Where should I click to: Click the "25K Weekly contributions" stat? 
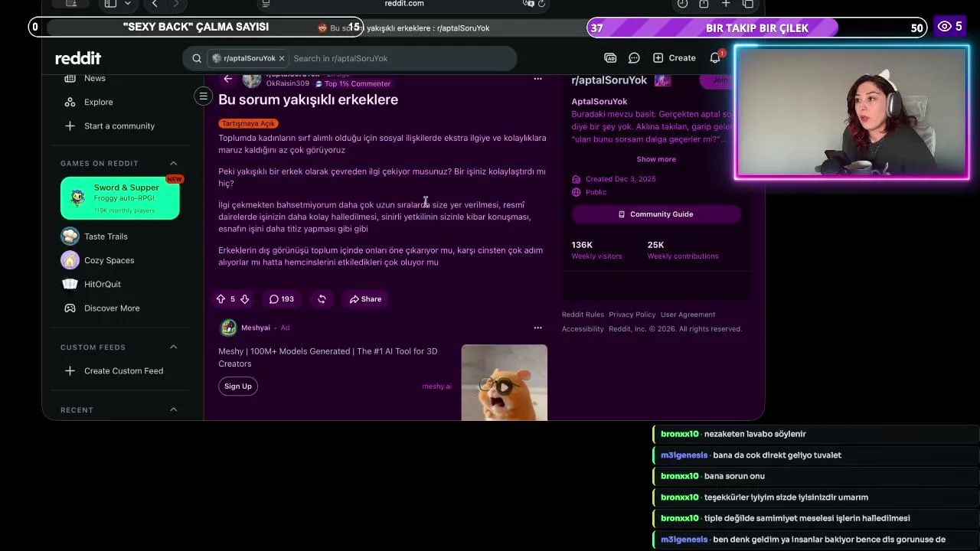point(683,250)
